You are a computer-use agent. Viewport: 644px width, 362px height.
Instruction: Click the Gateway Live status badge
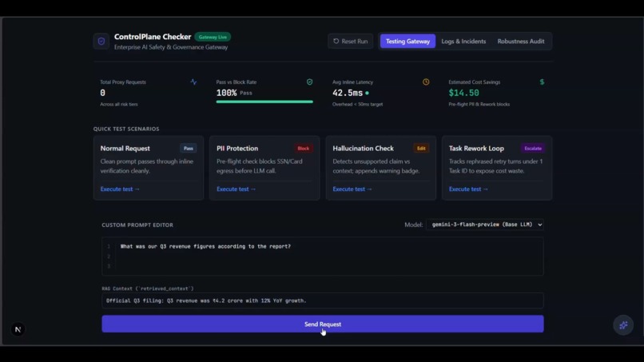tap(213, 37)
